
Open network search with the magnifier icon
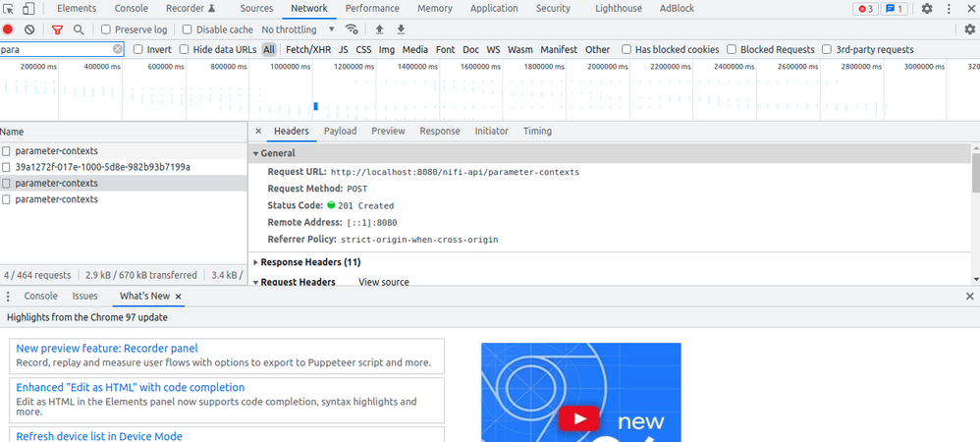click(x=79, y=29)
